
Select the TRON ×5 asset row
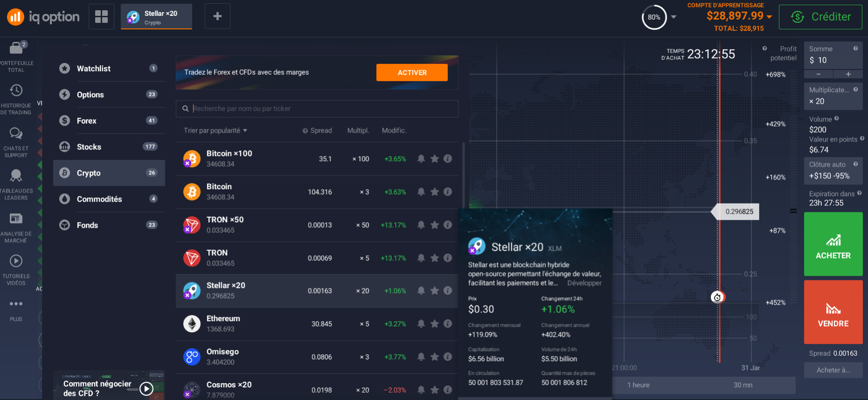tap(317, 258)
